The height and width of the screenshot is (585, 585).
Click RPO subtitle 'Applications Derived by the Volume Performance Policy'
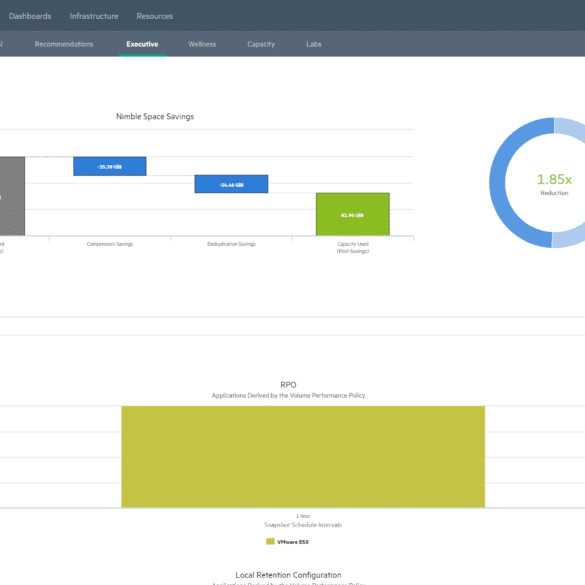click(288, 395)
